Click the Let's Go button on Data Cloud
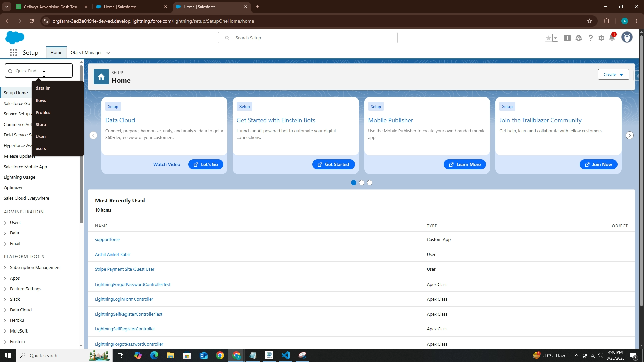The width and height of the screenshot is (644, 362). [x=206, y=164]
